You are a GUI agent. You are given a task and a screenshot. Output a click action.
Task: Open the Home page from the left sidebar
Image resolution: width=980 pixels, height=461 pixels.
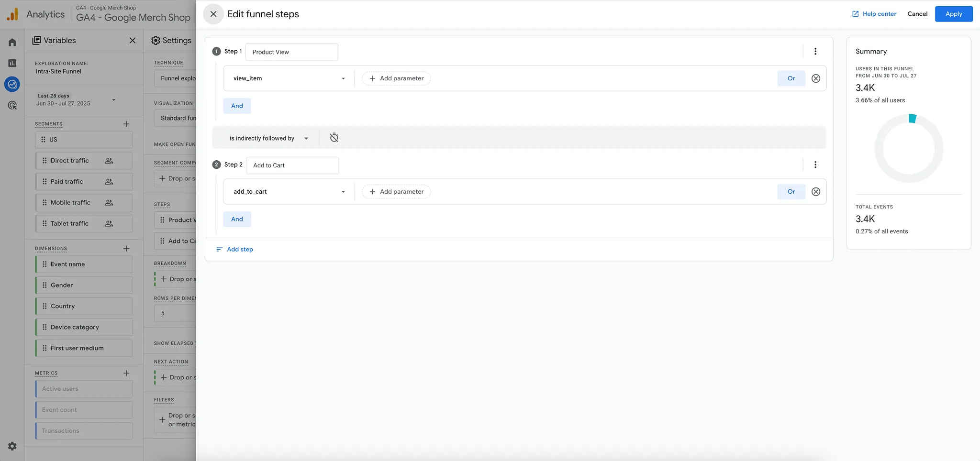tap(12, 42)
